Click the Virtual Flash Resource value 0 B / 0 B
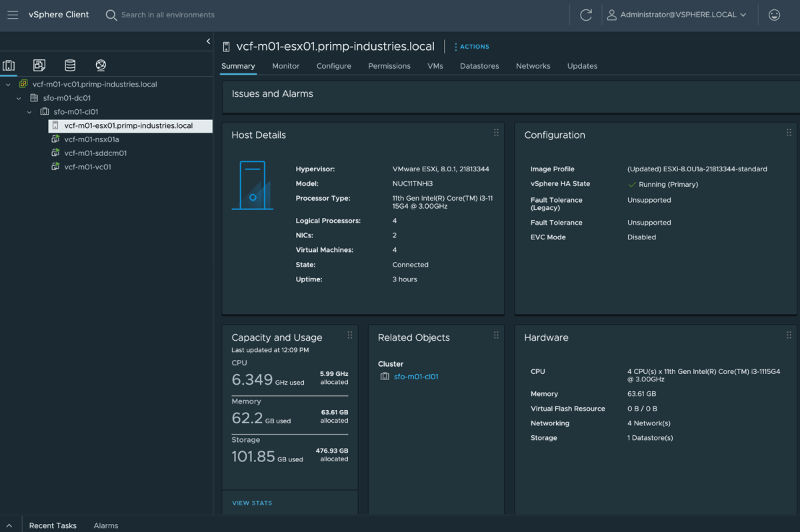 click(x=642, y=409)
